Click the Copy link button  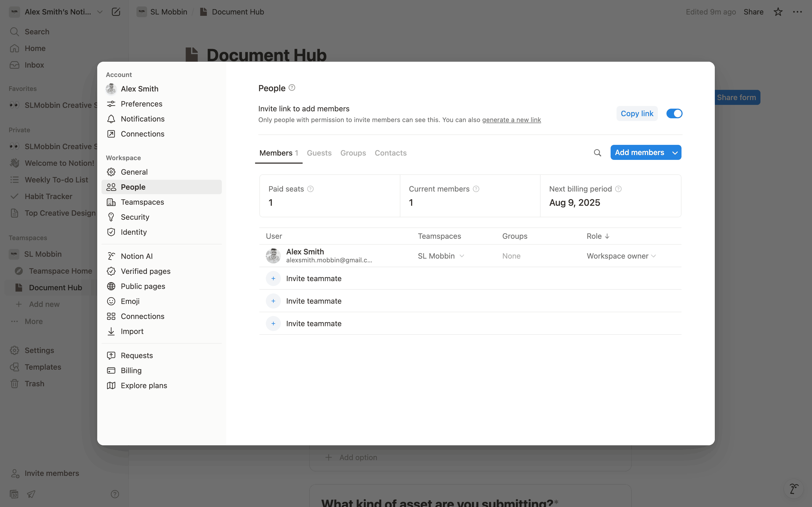[636, 114]
